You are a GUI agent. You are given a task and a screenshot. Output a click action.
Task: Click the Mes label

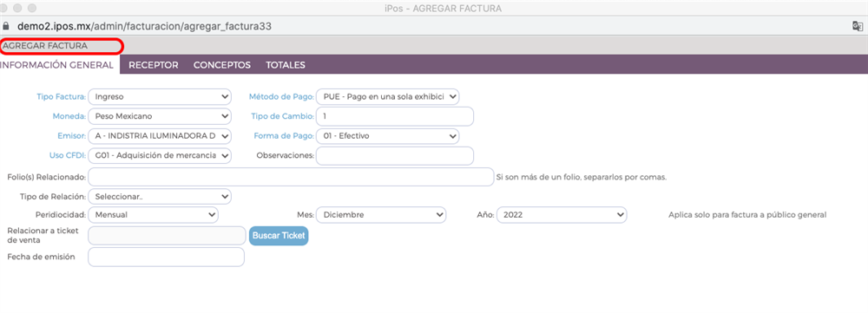[306, 214]
